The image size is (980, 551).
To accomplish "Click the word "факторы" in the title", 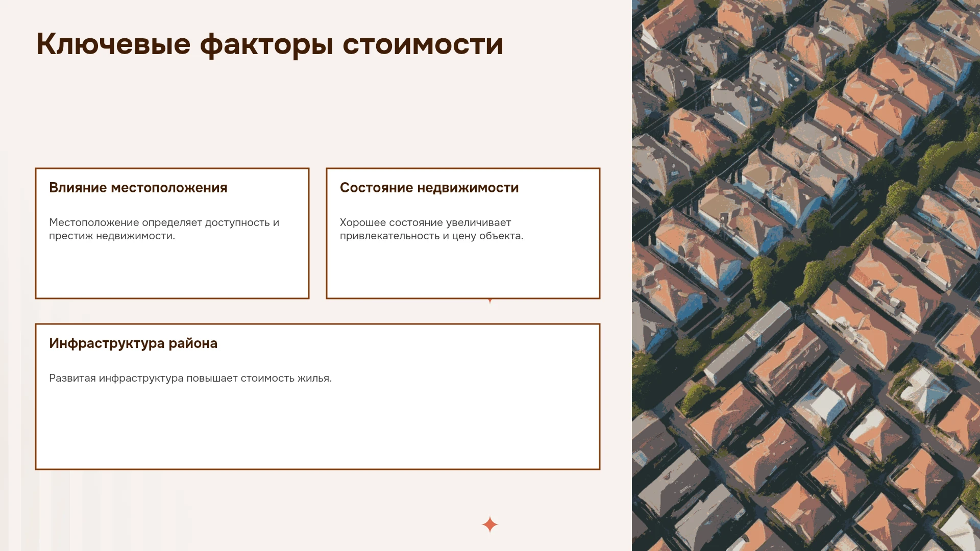I will pos(266,45).
